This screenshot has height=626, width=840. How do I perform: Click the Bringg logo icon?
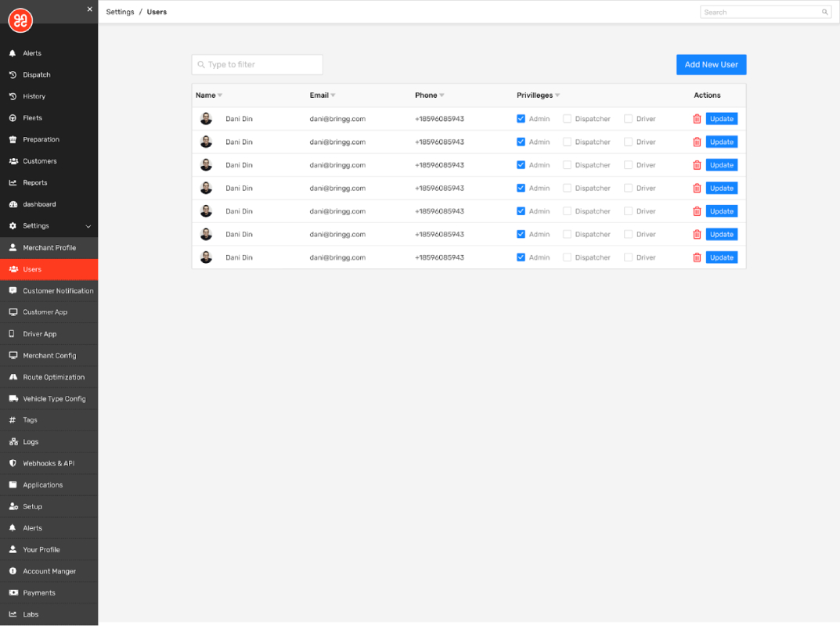(x=20, y=20)
